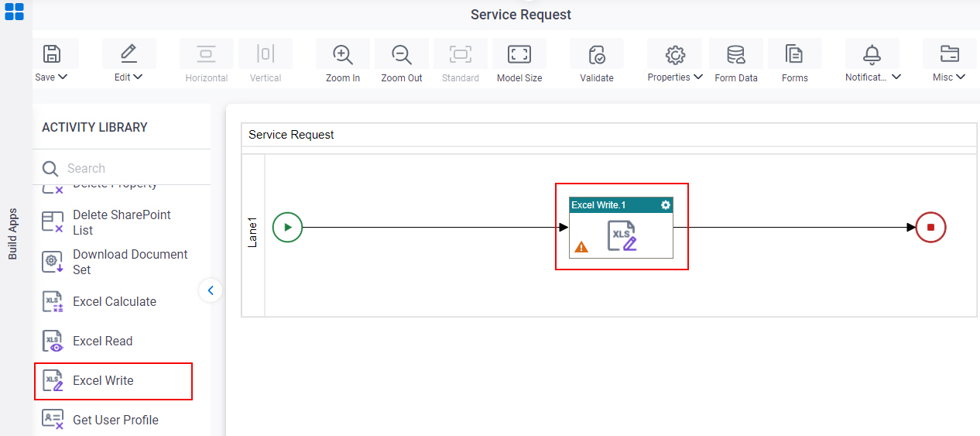
Task: Collapse the Activity Library panel arrow
Action: [x=211, y=290]
